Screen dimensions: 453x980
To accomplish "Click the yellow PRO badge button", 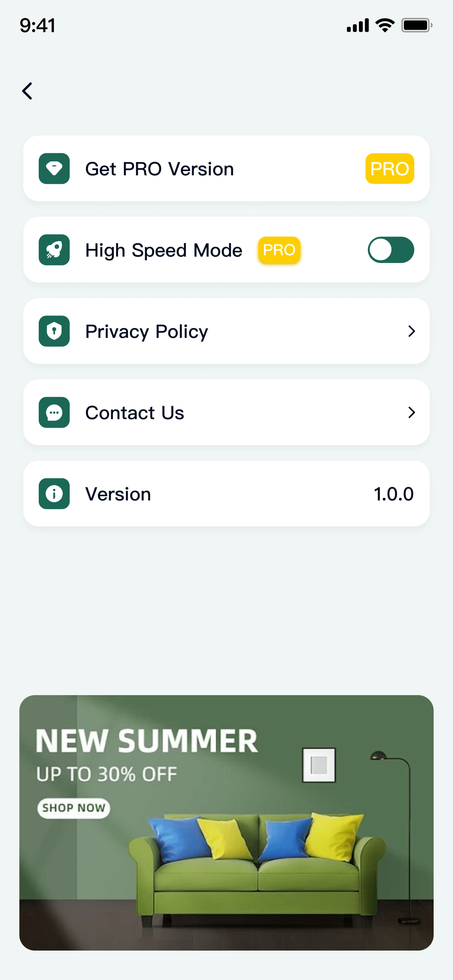I will click(390, 169).
